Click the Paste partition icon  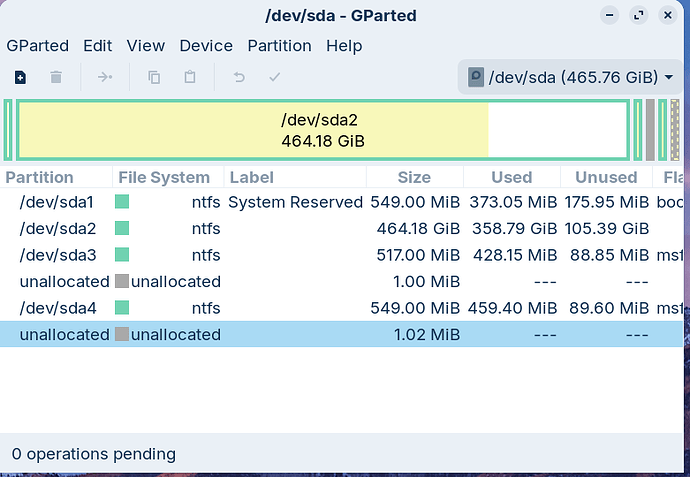[190, 77]
